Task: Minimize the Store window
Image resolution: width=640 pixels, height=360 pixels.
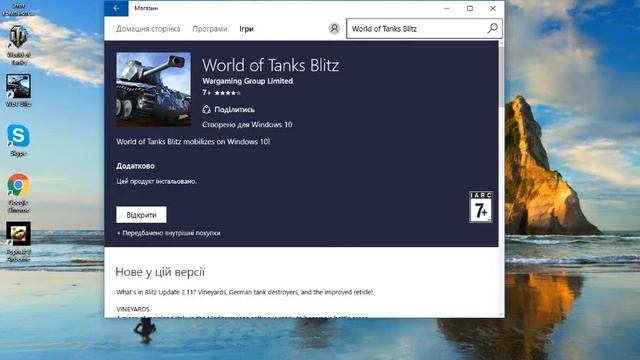Action: 447,8
